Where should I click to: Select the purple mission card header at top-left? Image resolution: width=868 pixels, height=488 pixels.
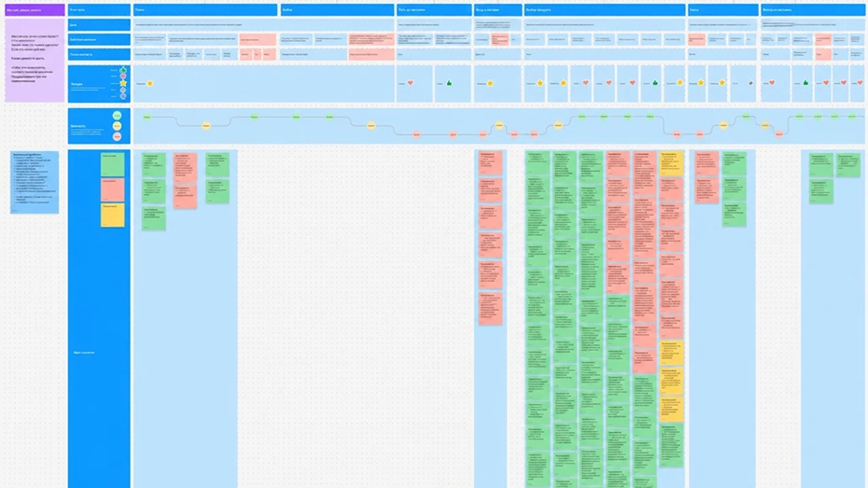(x=35, y=10)
